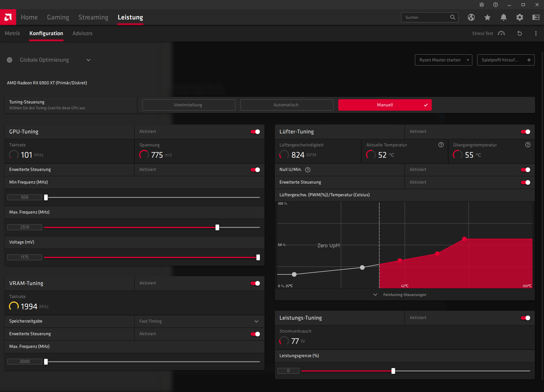Click the AMD logo icon
Viewport: 544px width, 392px height.
tap(8, 17)
